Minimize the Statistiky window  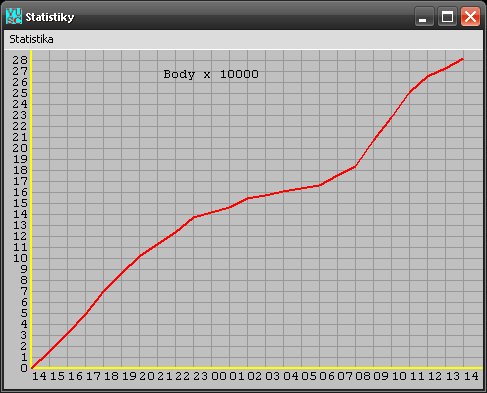424,16
